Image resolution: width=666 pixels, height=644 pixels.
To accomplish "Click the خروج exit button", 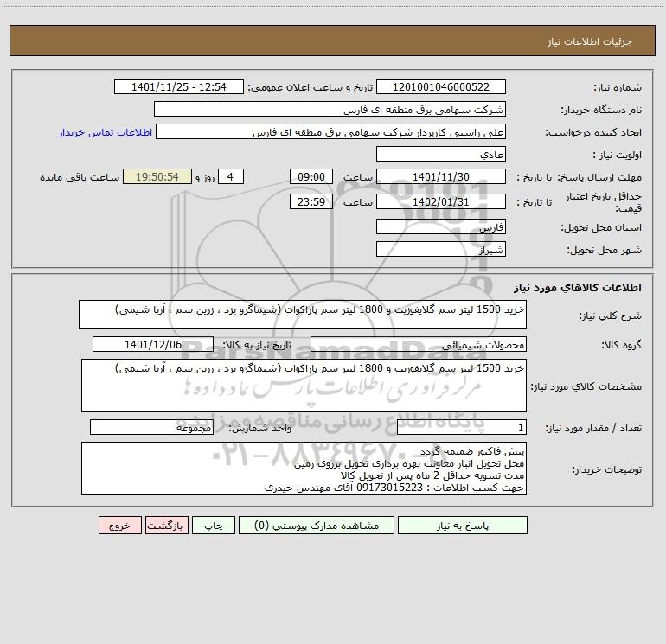I will point(119,525).
